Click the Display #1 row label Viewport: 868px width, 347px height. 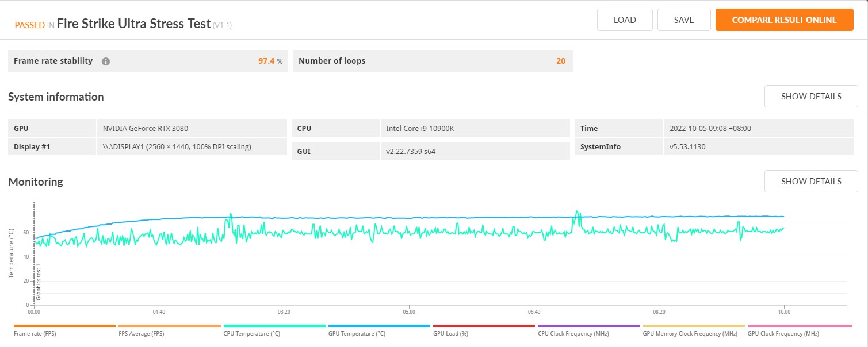[32, 146]
